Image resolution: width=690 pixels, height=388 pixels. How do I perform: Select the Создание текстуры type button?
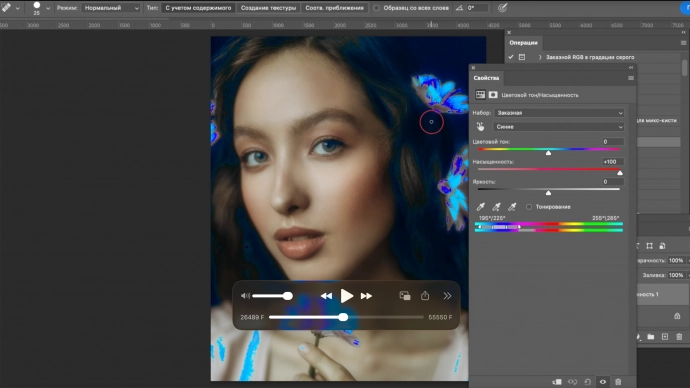pos(268,8)
